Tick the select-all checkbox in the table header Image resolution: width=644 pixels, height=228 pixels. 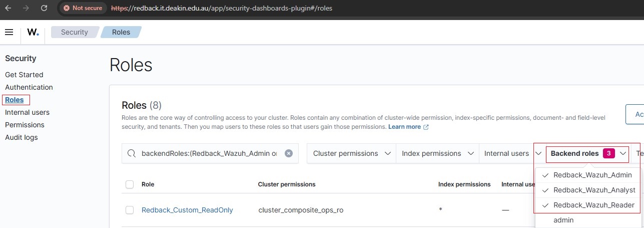point(130,184)
